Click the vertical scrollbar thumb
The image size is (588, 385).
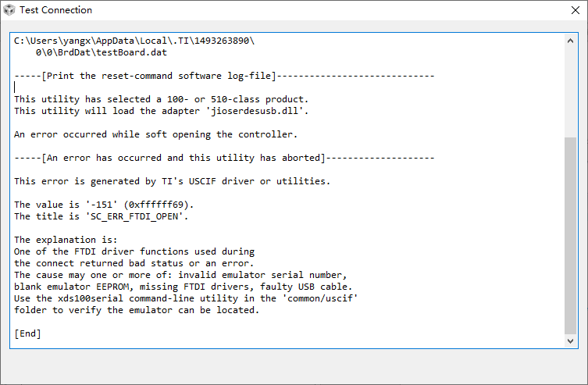point(570,235)
